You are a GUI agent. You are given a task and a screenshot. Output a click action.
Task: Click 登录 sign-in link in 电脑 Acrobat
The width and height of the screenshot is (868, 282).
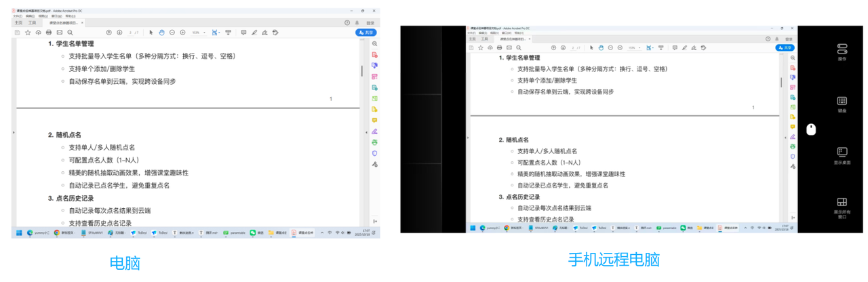370,23
